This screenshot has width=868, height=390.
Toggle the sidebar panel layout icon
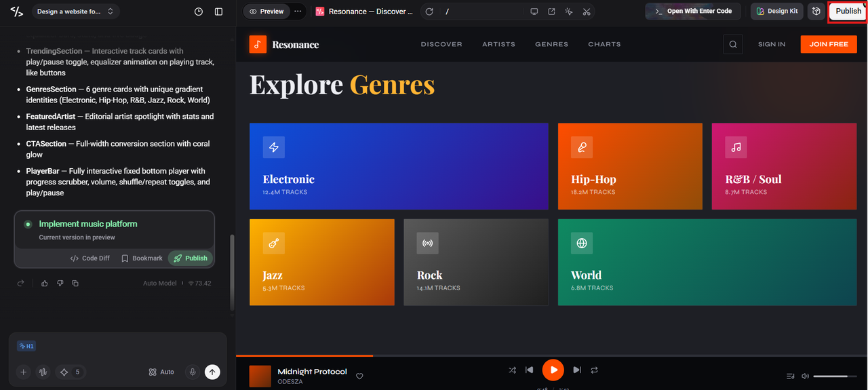point(218,12)
